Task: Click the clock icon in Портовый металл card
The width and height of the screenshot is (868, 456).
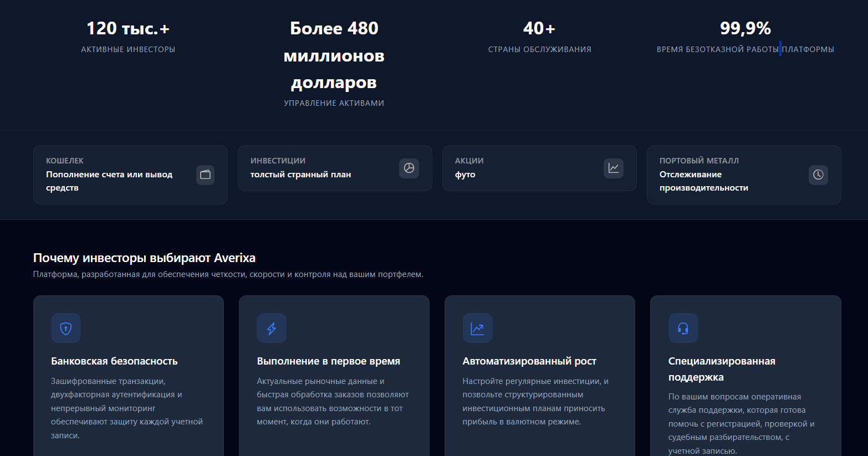Action: (x=818, y=175)
